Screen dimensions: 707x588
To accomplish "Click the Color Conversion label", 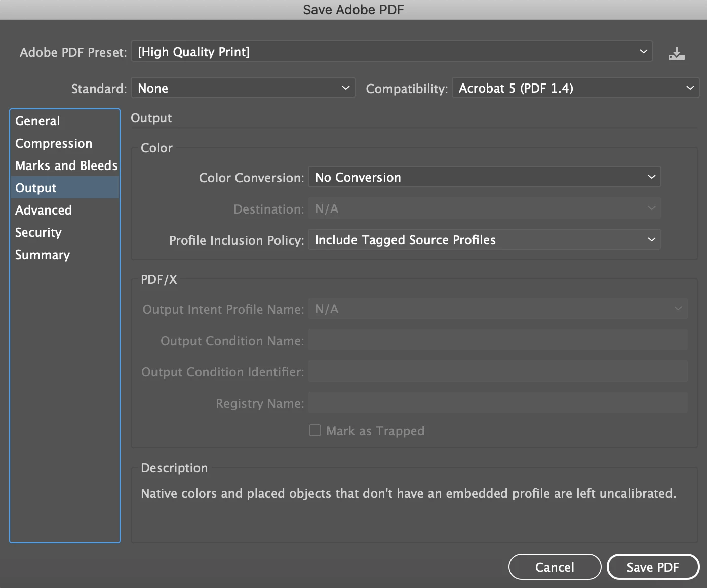I will 251,178.
